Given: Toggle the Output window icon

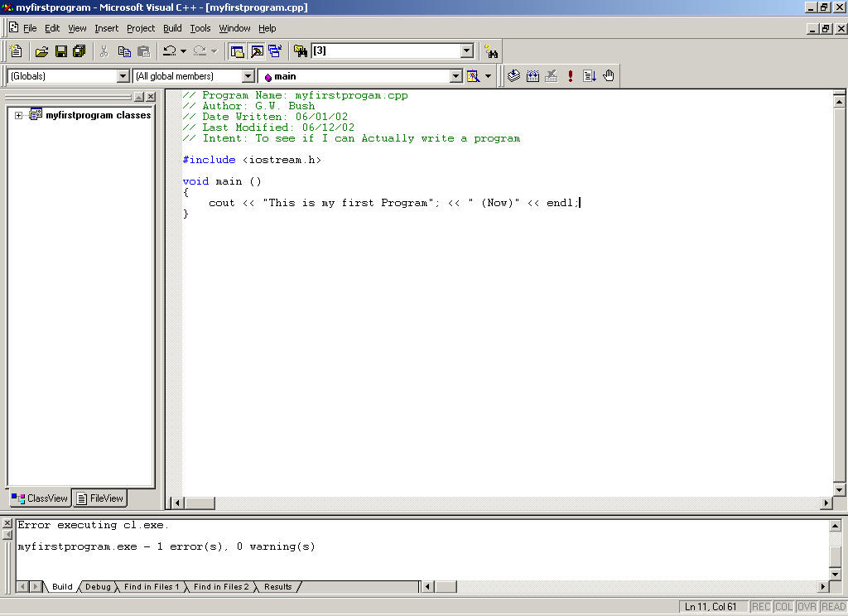Looking at the screenshot, I should click(257, 51).
